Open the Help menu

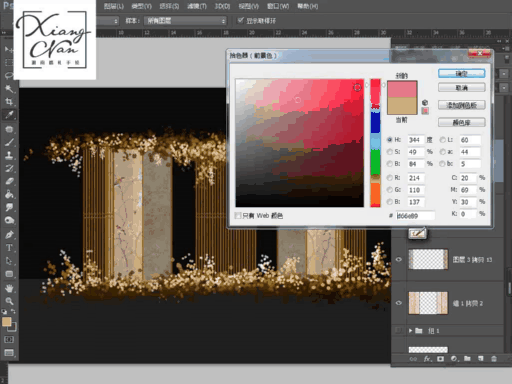pos(307,6)
